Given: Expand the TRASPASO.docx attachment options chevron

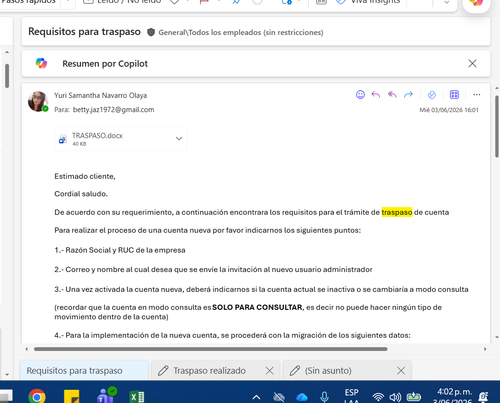Looking at the screenshot, I should pyautogui.click(x=179, y=138).
